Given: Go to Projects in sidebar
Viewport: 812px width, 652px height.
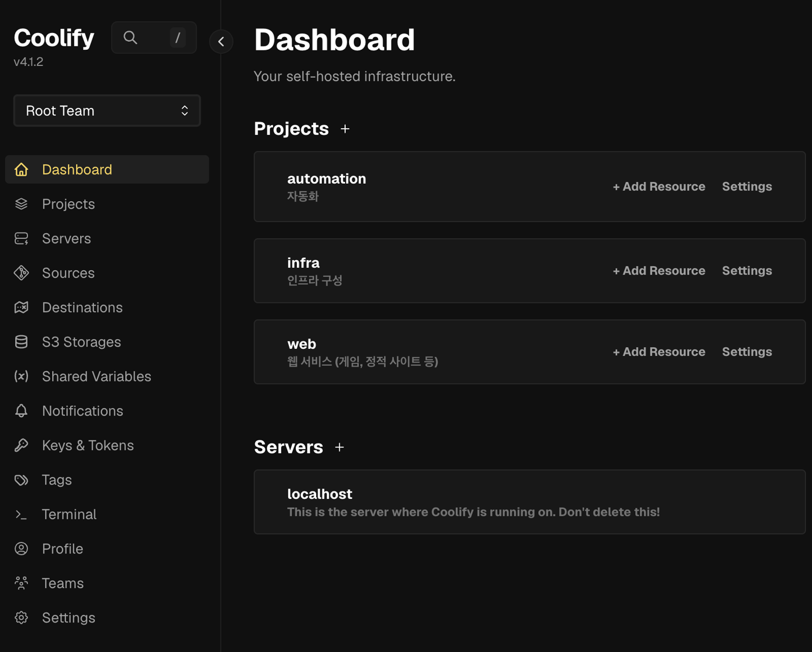Looking at the screenshot, I should tap(107, 204).
